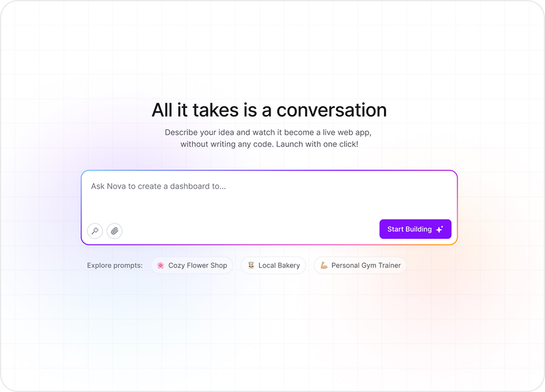Click the sparkle icon on Start Building
Viewport: 545px width, 392px height.
pos(440,230)
